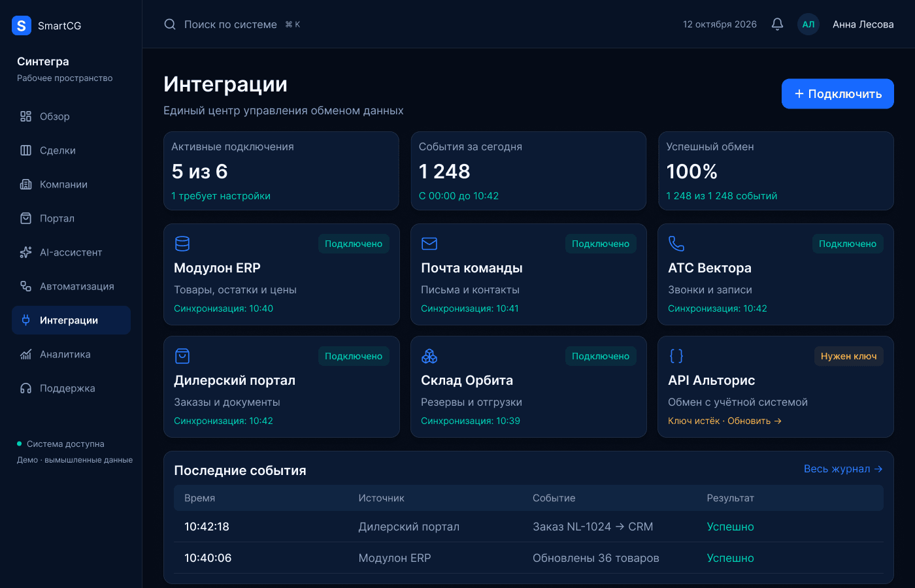Open the notifications bell
The width and height of the screenshot is (915, 588).
point(777,24)
